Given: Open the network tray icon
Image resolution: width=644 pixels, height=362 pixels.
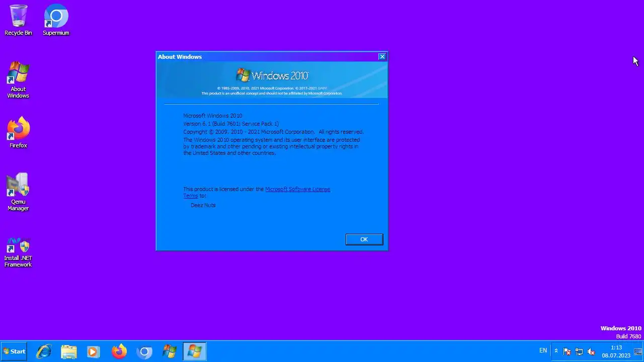Looking at the screenshot, I should [x=579, y=351].
